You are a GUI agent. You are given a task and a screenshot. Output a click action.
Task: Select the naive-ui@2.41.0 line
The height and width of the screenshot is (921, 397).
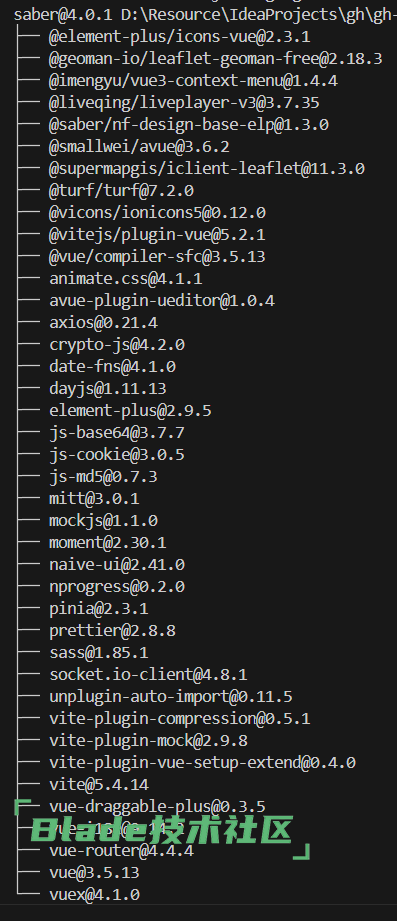117,564
